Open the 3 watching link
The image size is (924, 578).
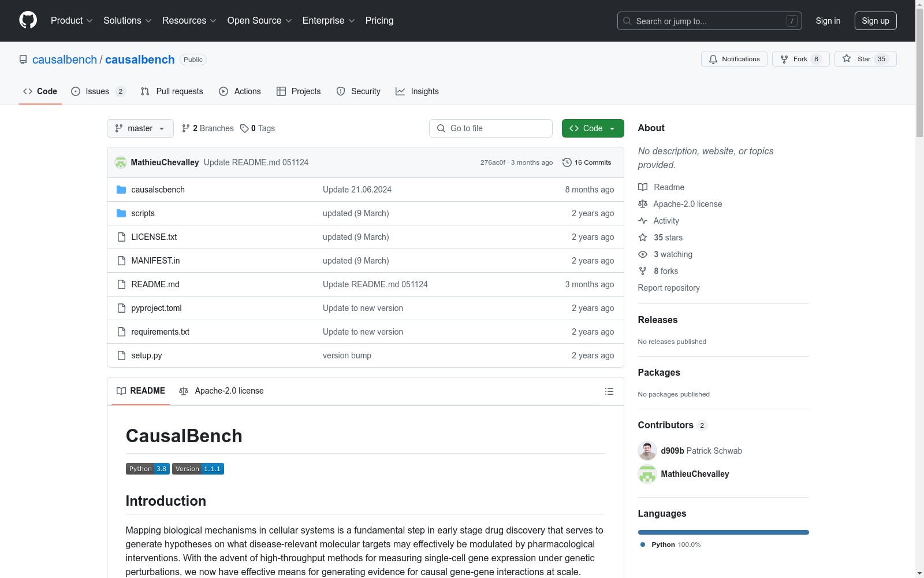(x=665, y=254)
